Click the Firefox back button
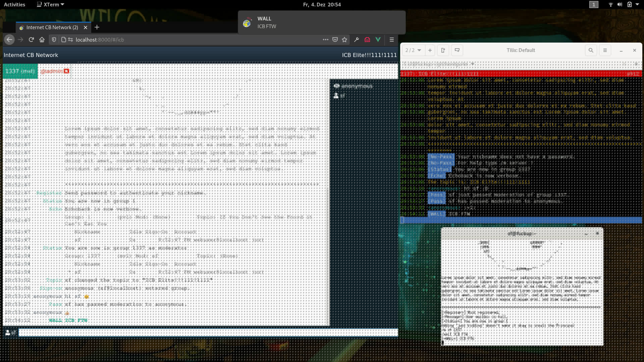 point(9,40)
